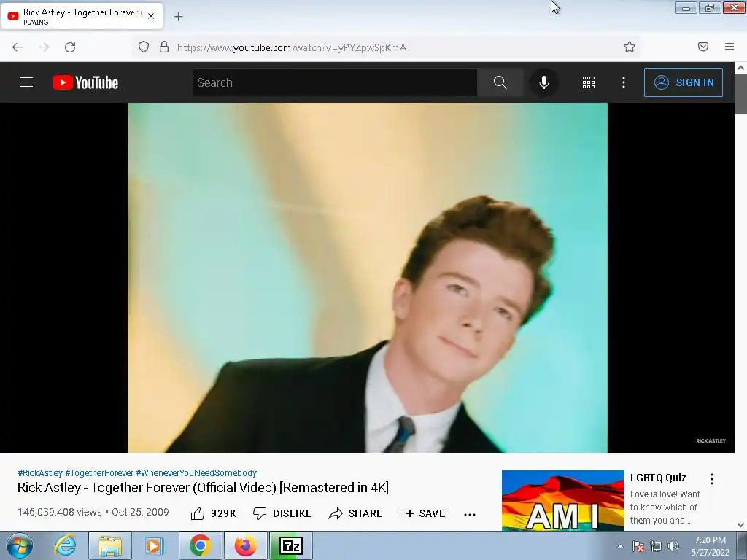Open the YouTube guide hamburger menu
The height and width of the screenshot is (560, 747).
click(26, 82)
